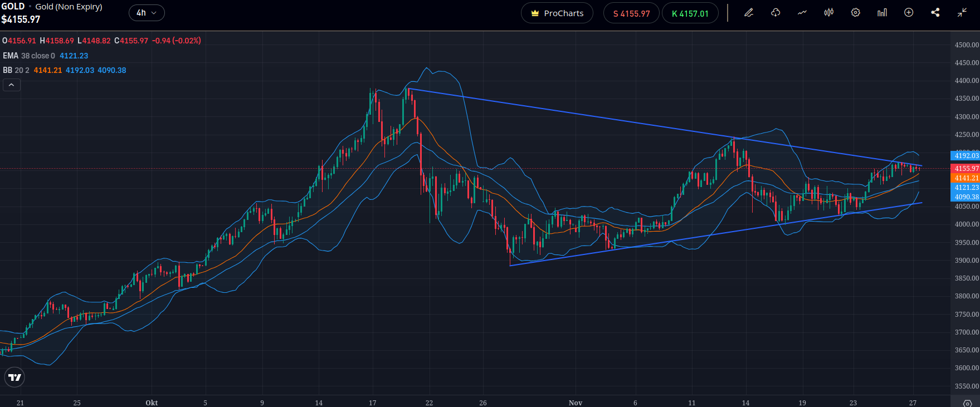Share the chart via share icon
Screen dimensions: 980x407
pos(935,13)
